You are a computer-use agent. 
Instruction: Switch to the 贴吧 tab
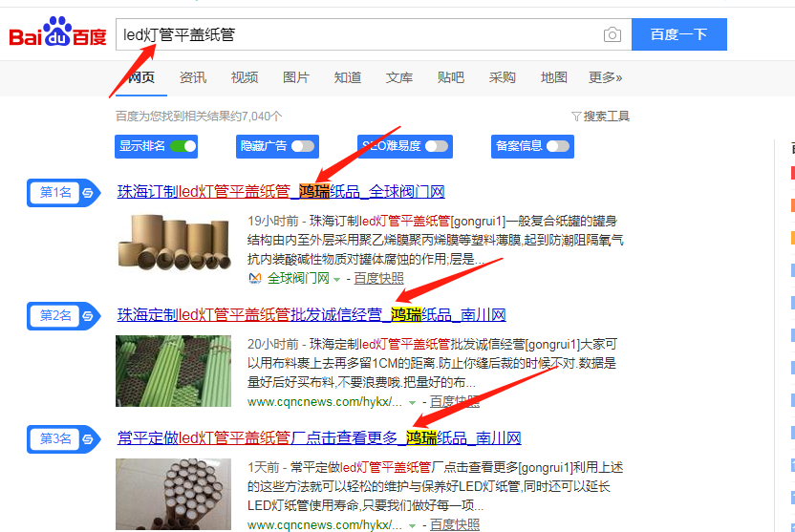tap(451, 77)
